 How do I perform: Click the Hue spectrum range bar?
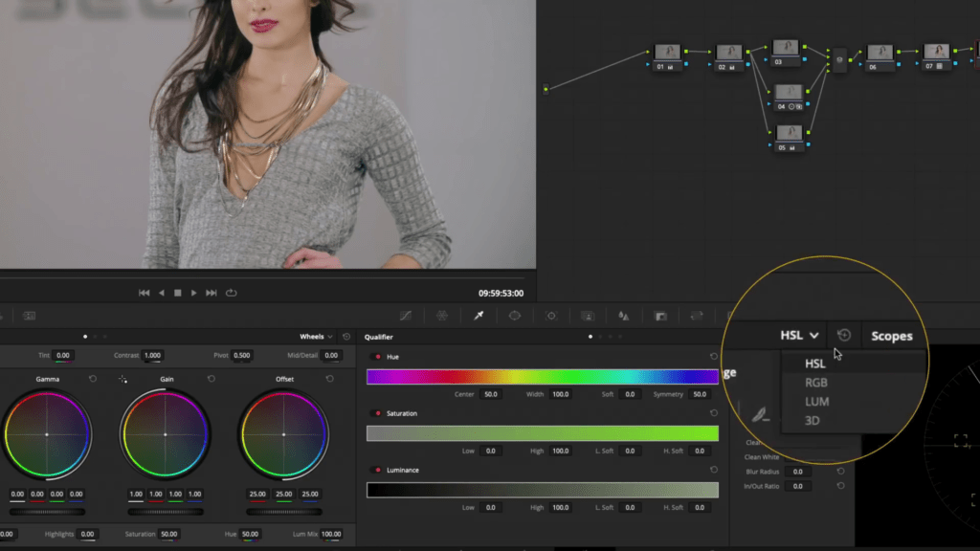pos(542,377)
